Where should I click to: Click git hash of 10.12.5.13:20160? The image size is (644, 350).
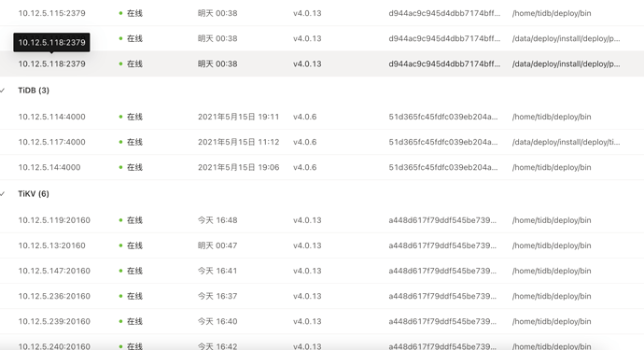442,245
